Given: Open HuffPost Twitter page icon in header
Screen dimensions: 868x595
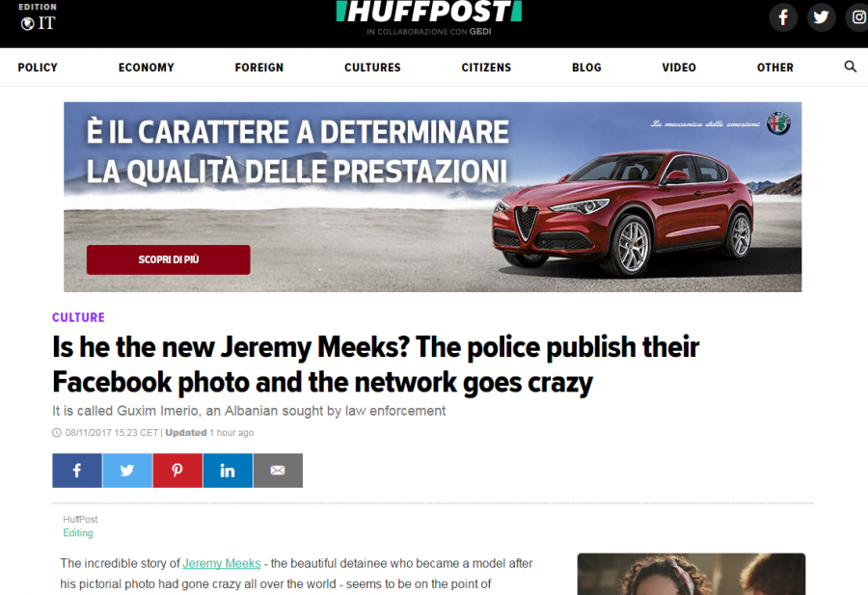Looking at the screenshot, I should click(821, 17).
